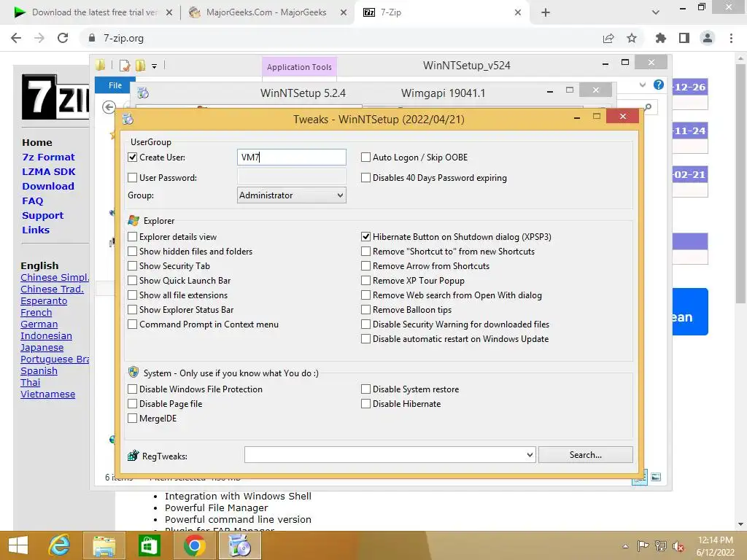Image resolution: width=747 pixels, height=560 pixels.
Task: Enable the User Password checkbox
Action: [x=133, y=178]
